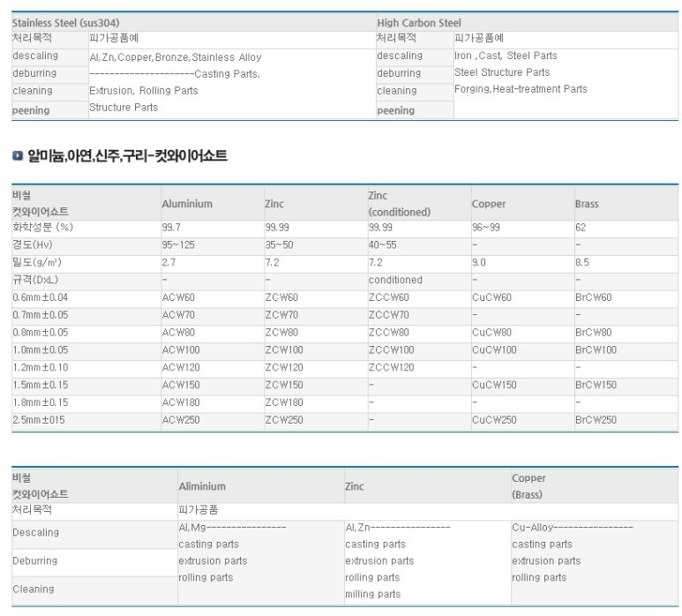The height and width of the screenshot is (616, 682).
Task: Select product code ZCCW120
Action: [x=392, y=367]
